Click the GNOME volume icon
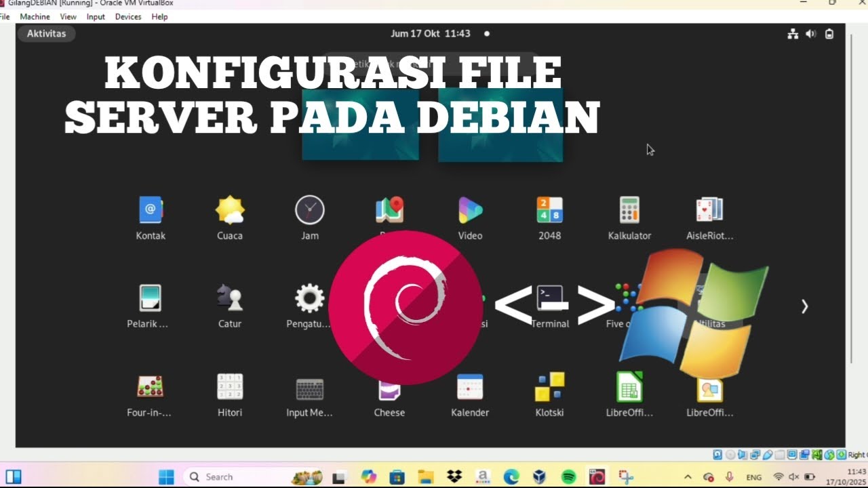Screen dimensions: 868x488 click(x=811, y=34)
